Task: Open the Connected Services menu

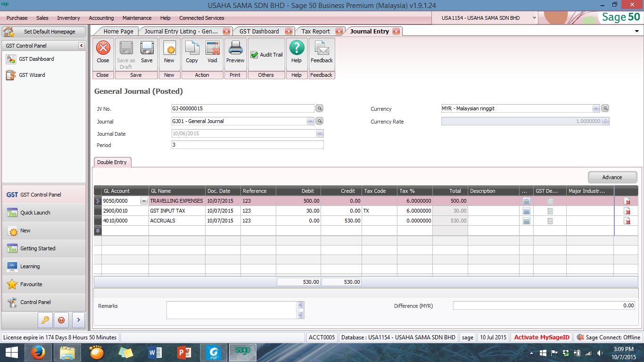Action: pos(202,18)
